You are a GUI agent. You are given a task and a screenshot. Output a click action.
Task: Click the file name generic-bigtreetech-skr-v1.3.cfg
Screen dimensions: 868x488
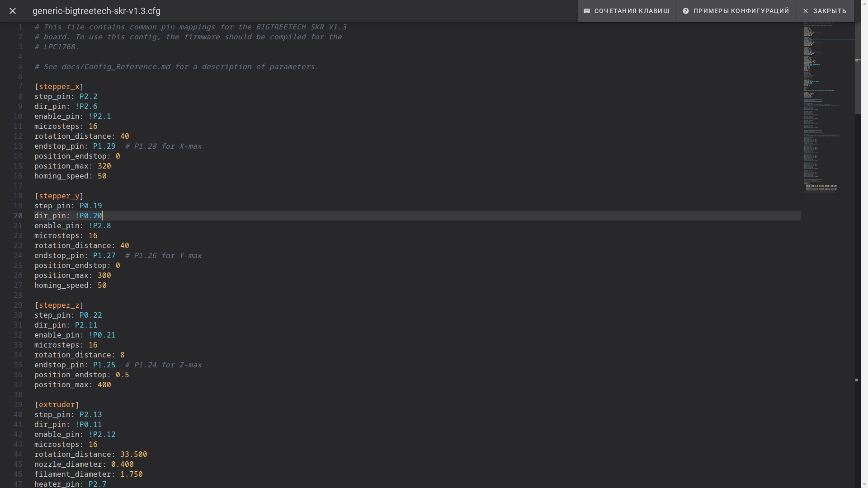pyautogui.click(x=96, y=11)
